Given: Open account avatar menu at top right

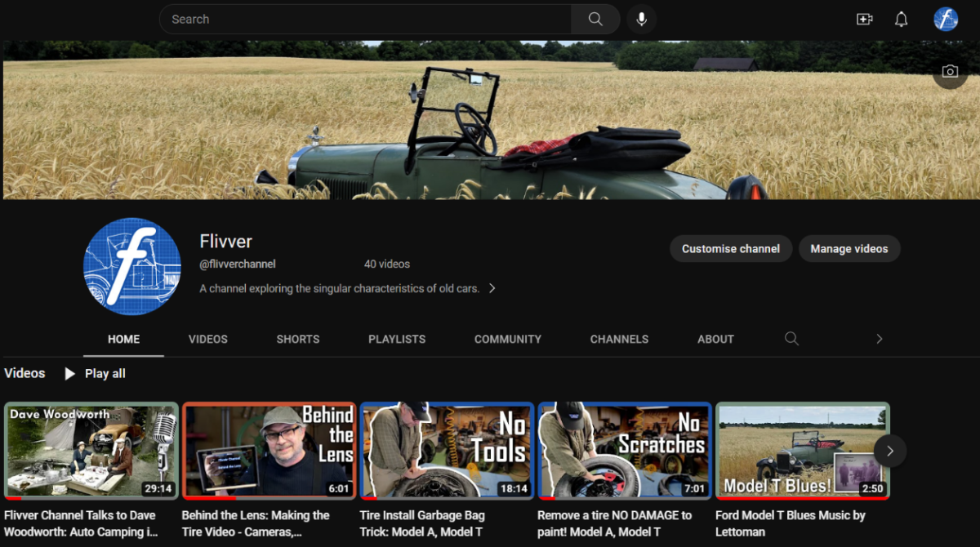Looking at the screenshot, I should (946, 19).
